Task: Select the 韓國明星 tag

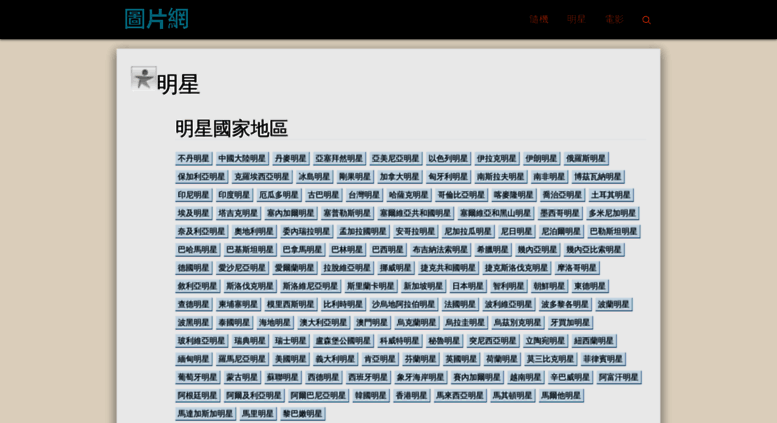Action: [x=371, y=397]
